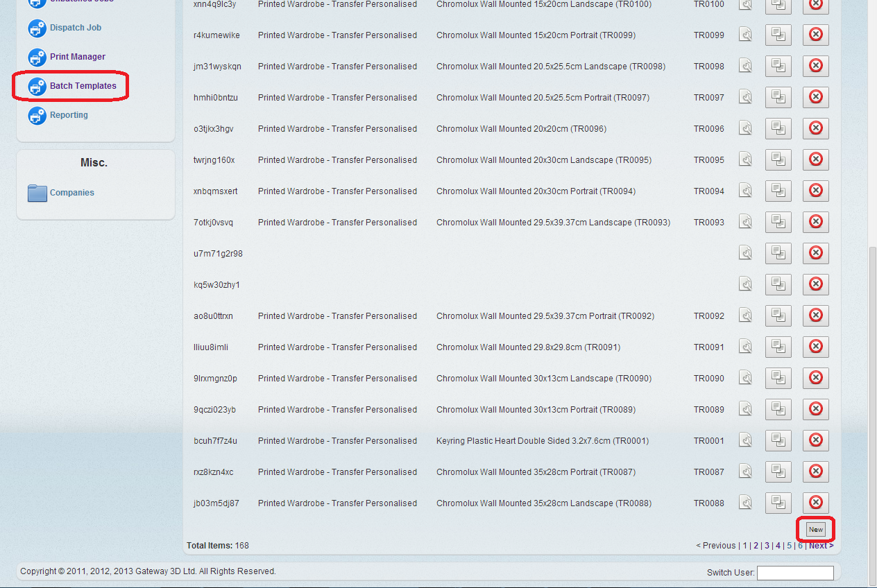Select template ID r4kumewike
Viewport: 877px width, 588px height.
click(217, 35)
